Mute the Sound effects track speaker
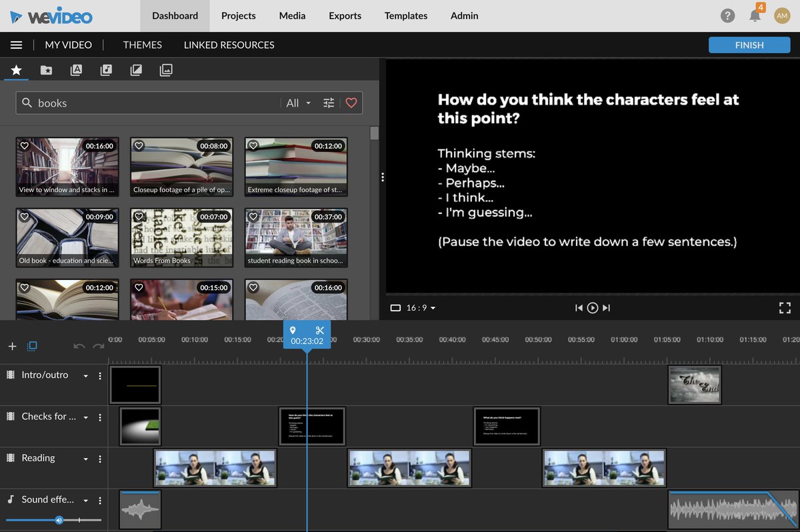Image resolution: width=800 pixels, height=532 pixels. click(59, 519)
